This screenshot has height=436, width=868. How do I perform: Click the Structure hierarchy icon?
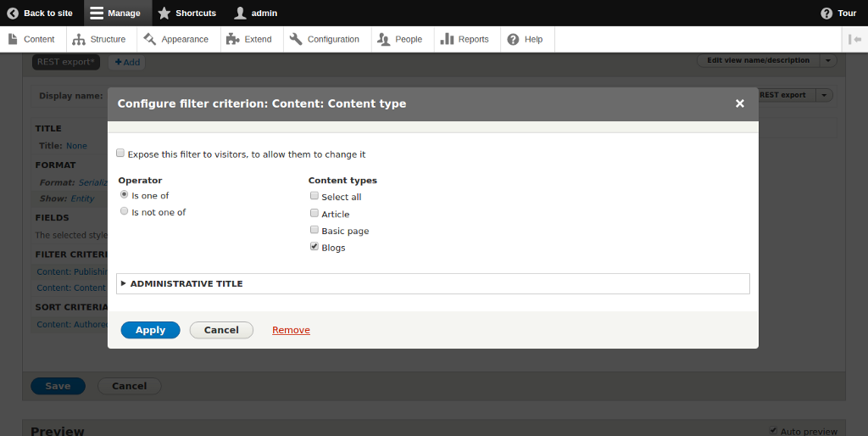pos(79,40)
